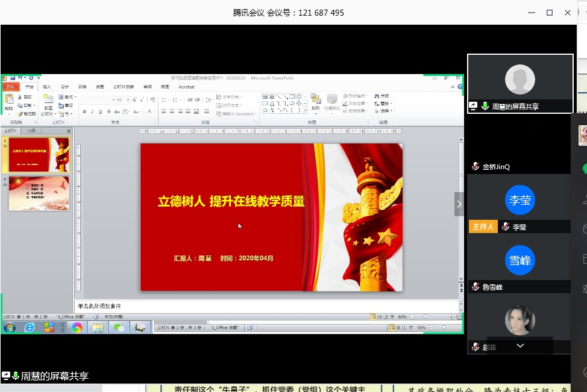Click the Windows Start orb
The height and width of the screenshot is (392, 587).
coord(9,328)
